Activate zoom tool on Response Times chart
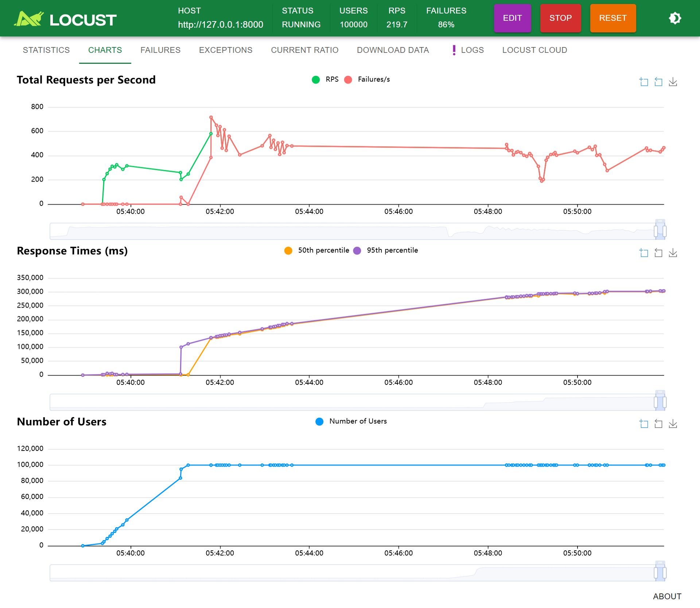This screenshot has height=608, width=700. tap(644, 253)
